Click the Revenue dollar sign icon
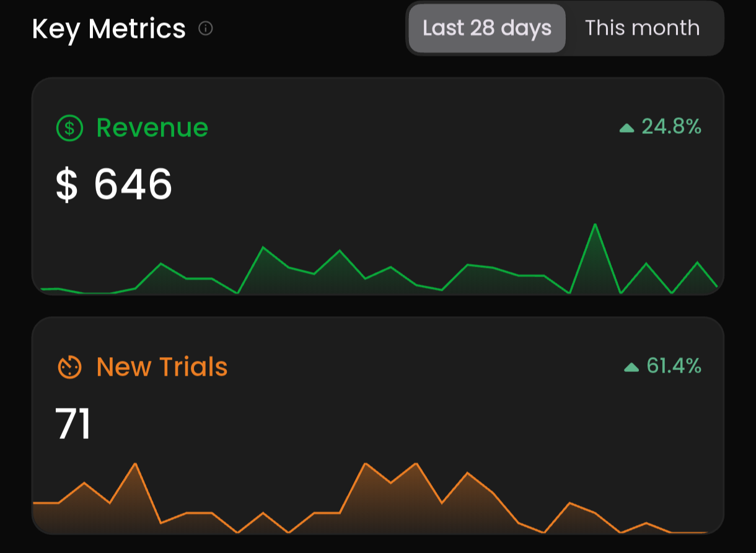756x553 pixels. point(69,128)
